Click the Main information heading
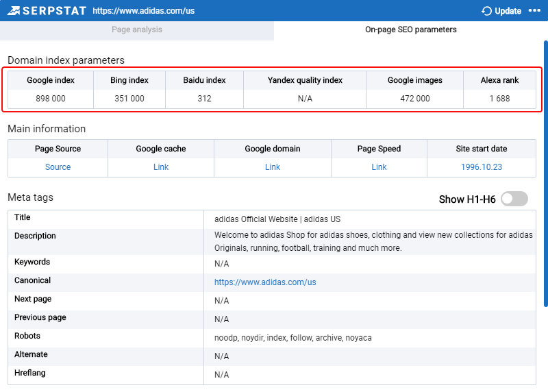This screenshot has height=392, width=548. pyautogui.click(x=47, y=129)
